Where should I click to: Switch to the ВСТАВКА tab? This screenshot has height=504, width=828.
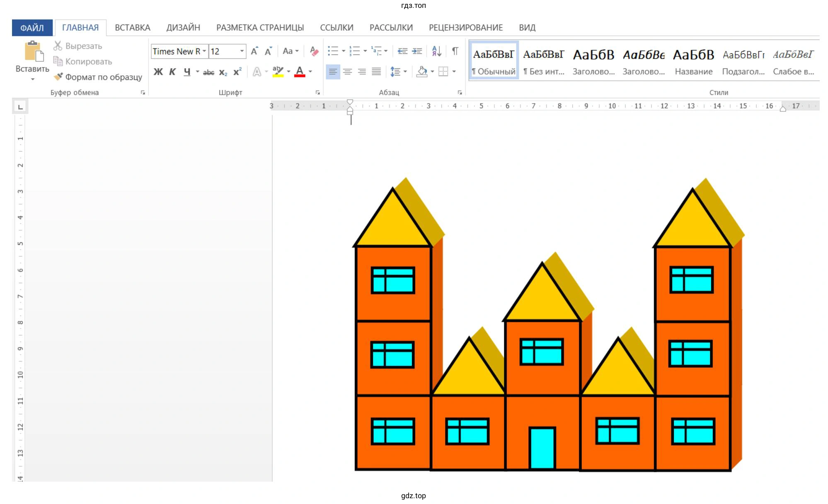[133, 28]
